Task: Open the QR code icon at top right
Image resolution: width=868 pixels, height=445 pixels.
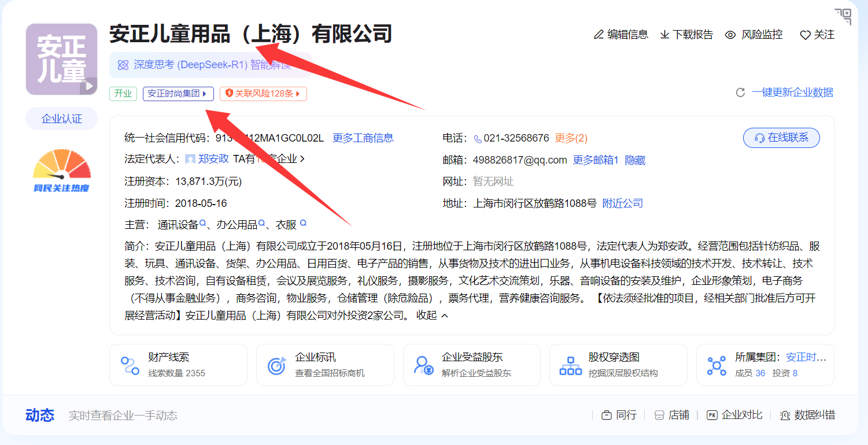Action: [x=843, y=16]
